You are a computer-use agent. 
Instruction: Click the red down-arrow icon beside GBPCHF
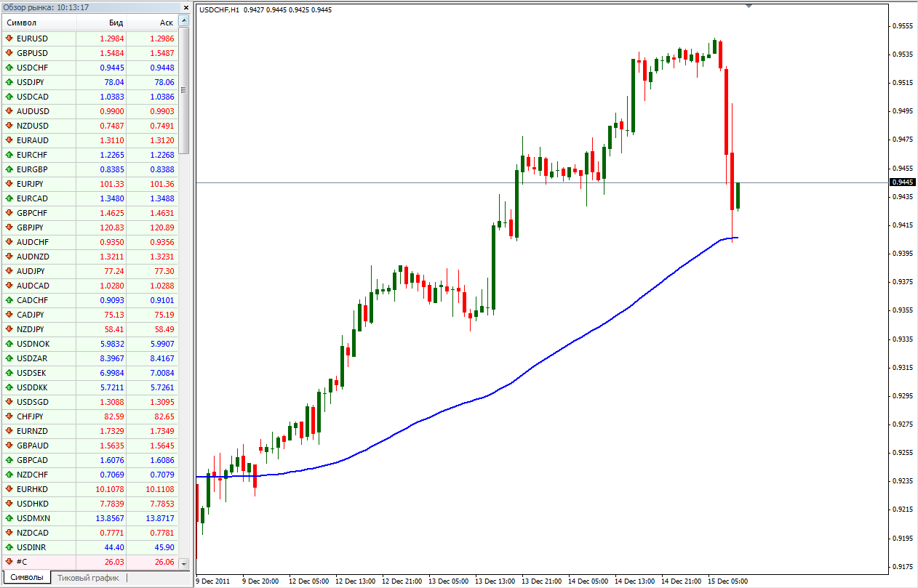tap(9, 213)
